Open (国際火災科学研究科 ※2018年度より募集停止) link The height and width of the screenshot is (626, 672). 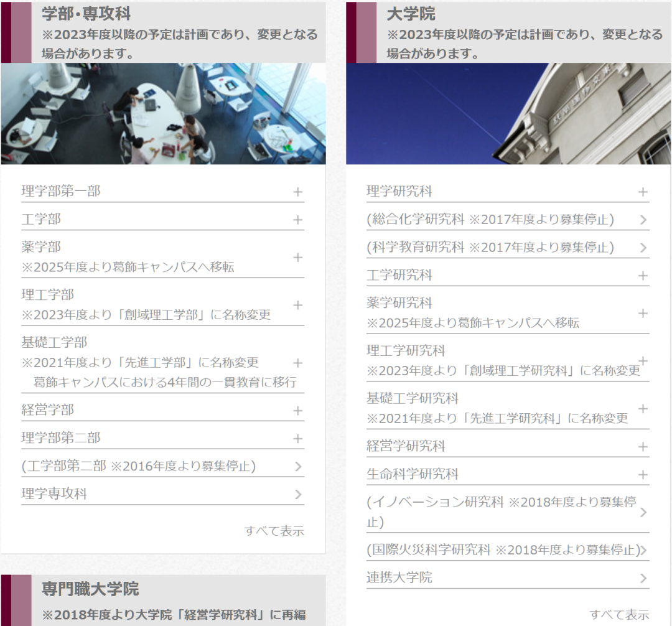(x=503, y=549)
